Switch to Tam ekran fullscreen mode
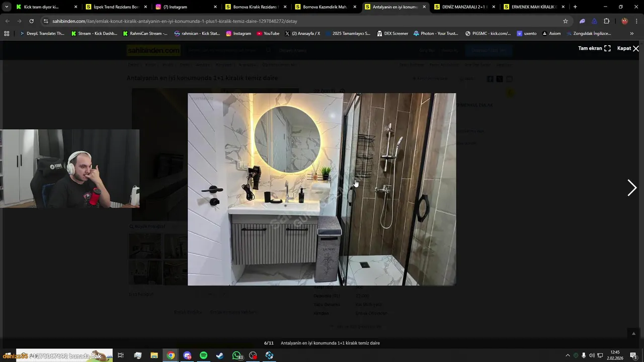Image resolution: width=644 pixels, height=362 pixels. pyautogui.click(x=594, y=48)
